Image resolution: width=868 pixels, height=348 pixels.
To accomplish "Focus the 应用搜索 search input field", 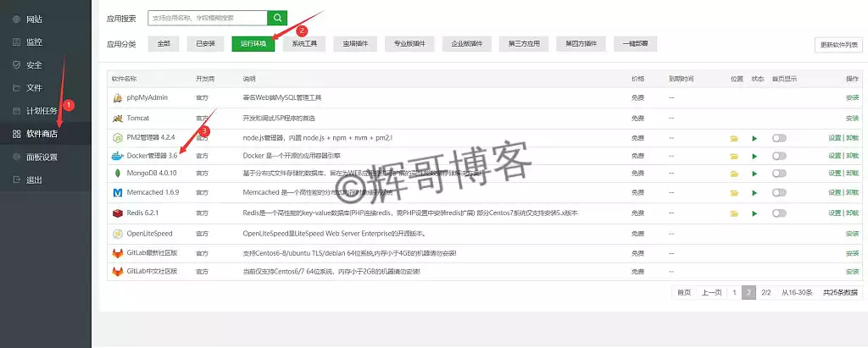I will (x=208, y=18).
